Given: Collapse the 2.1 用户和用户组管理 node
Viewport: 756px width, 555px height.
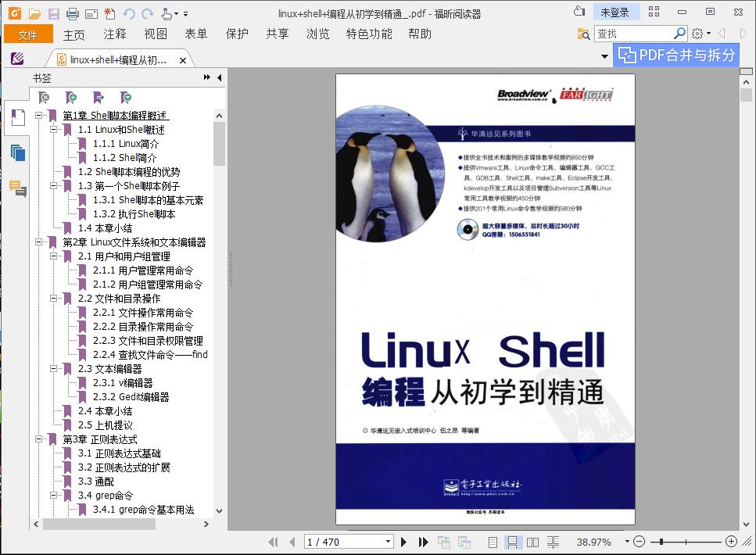Looking at the screenshot, I should (53, 256).
